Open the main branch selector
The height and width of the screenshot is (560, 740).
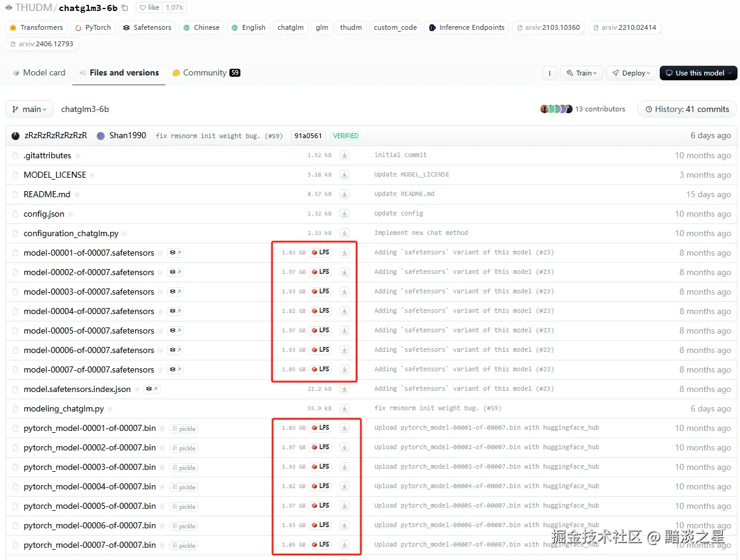click(x=29, y=109)
